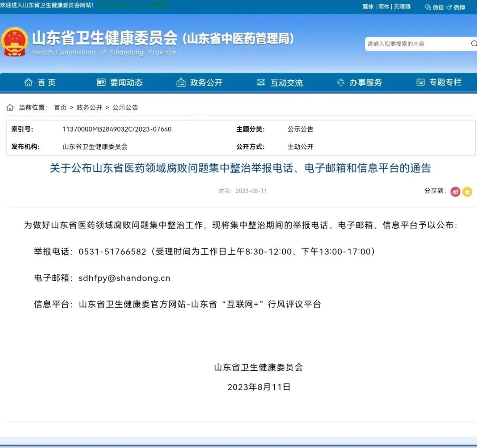Screen dimensions: 477x448
Task: Go to 公示公告 in the breadcrumb
Action: [x=125, y=108]
